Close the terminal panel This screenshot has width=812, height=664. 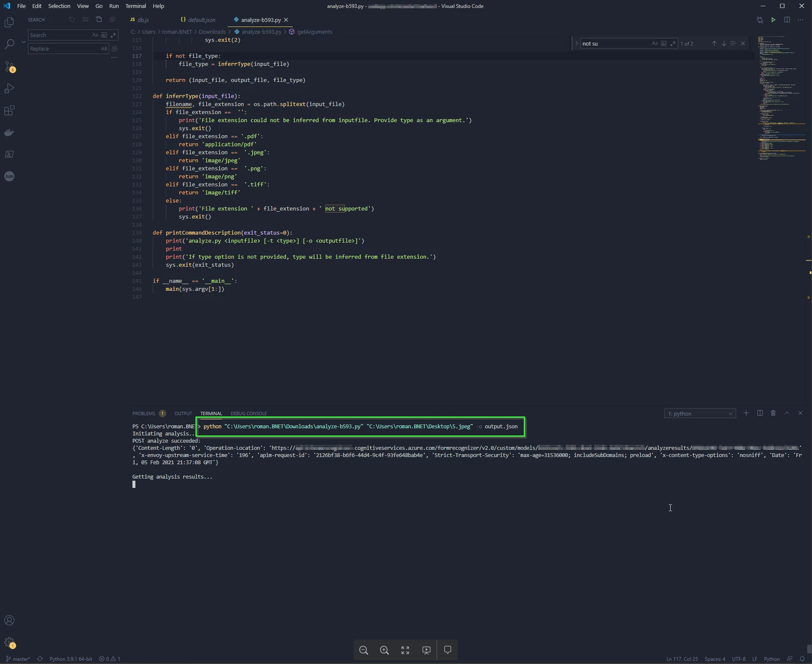(x=801, y=413)
